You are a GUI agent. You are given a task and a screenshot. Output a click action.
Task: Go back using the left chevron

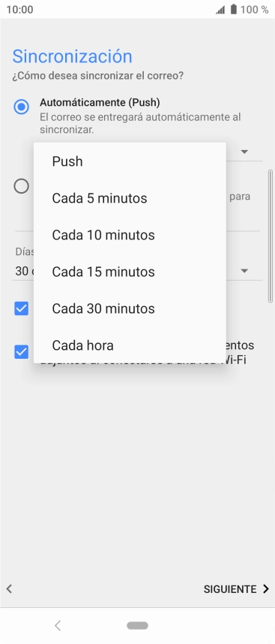pyautogui.click(x=9, y=589)
